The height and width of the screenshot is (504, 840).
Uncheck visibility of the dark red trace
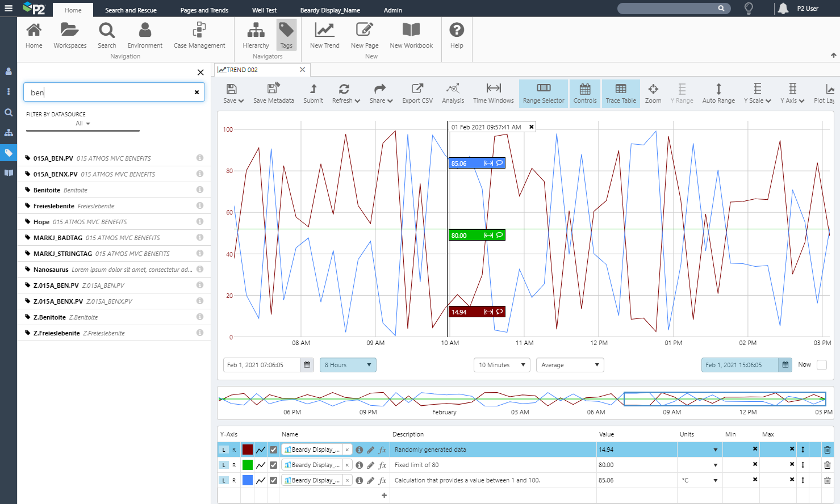[273, 450]
